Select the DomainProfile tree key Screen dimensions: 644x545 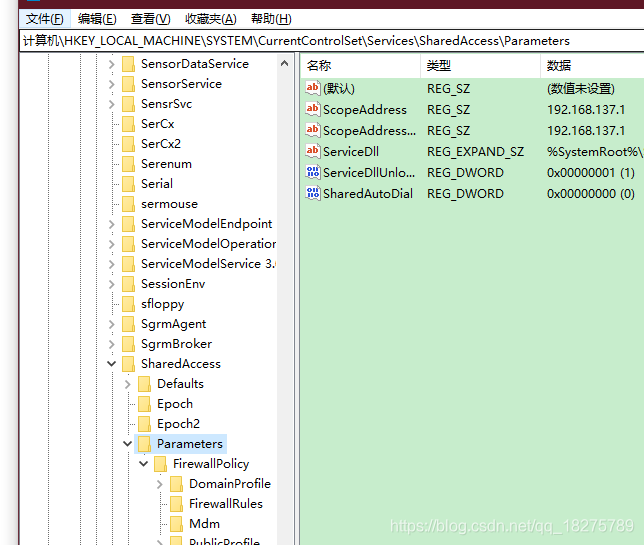(230, 484)
